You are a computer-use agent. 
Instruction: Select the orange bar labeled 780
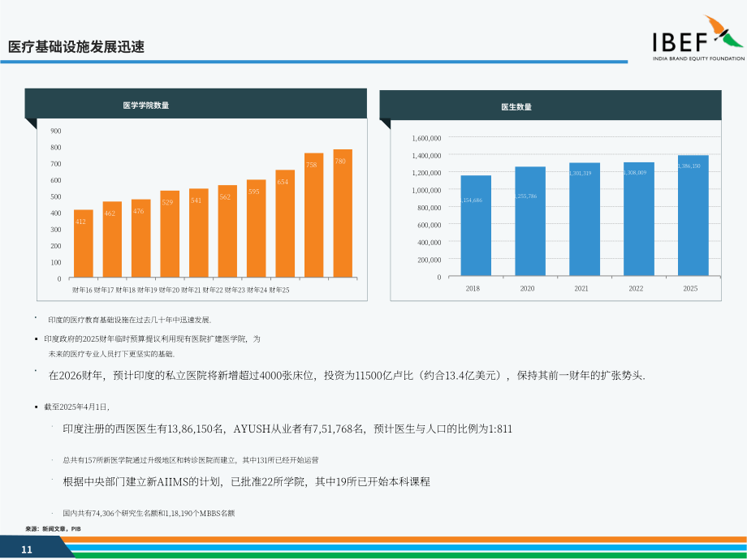343,213
